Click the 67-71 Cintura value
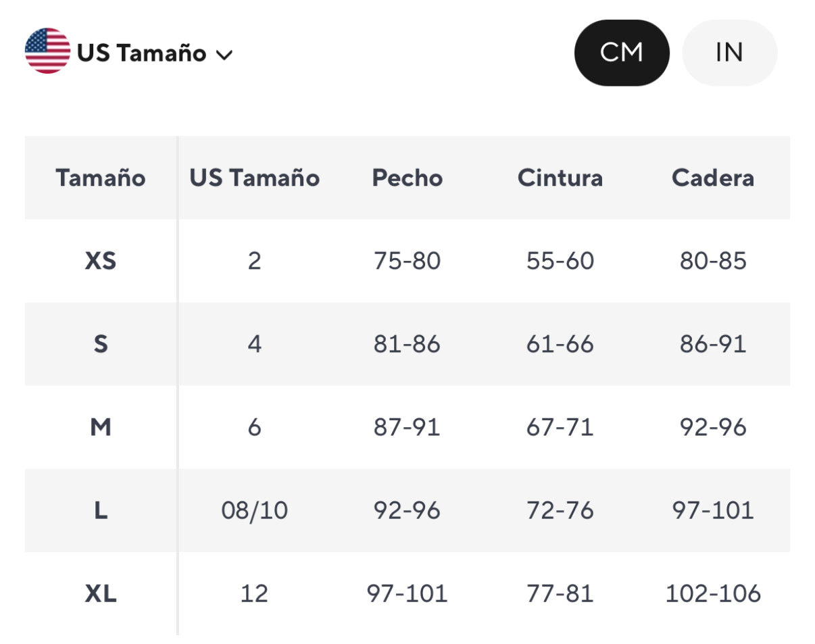The image size is (815, 644). point(560,427)
